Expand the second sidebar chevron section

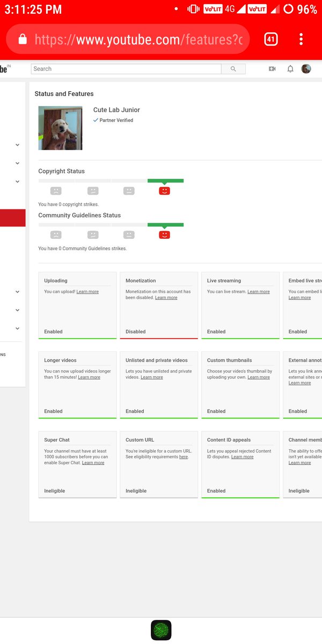click(17, 163)
